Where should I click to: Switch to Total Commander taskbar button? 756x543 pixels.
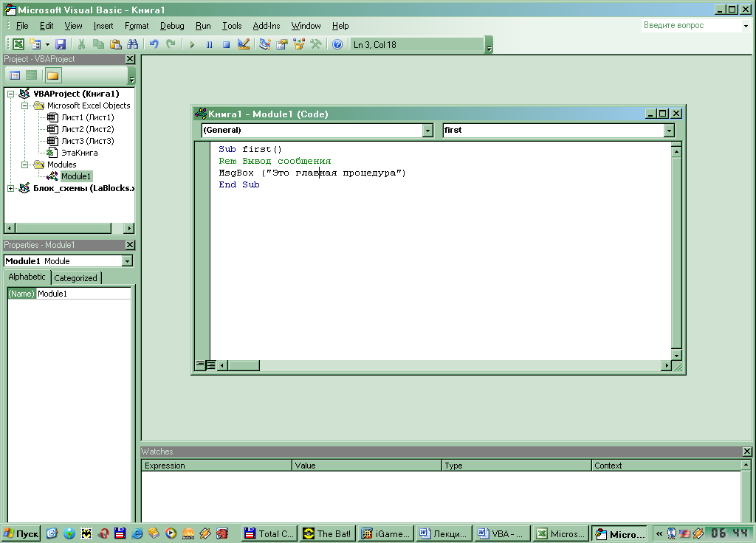(269, 533)
